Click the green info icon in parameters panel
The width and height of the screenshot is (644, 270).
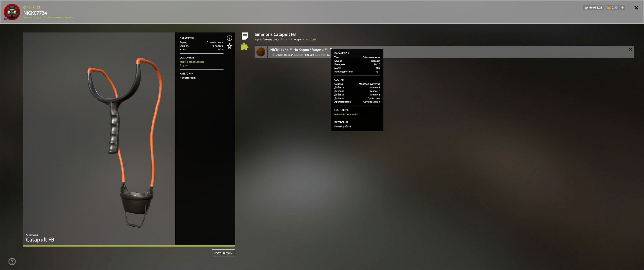229,38
